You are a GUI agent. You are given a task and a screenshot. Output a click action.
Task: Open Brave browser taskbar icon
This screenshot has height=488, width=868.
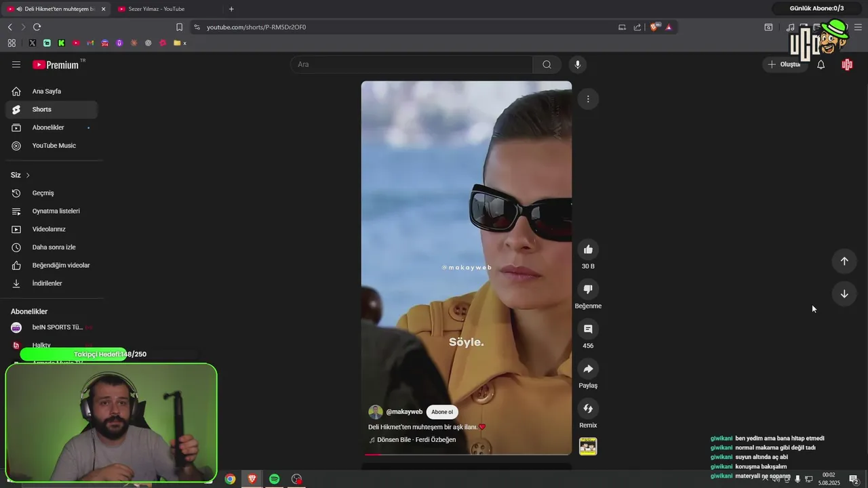point(252,479)
